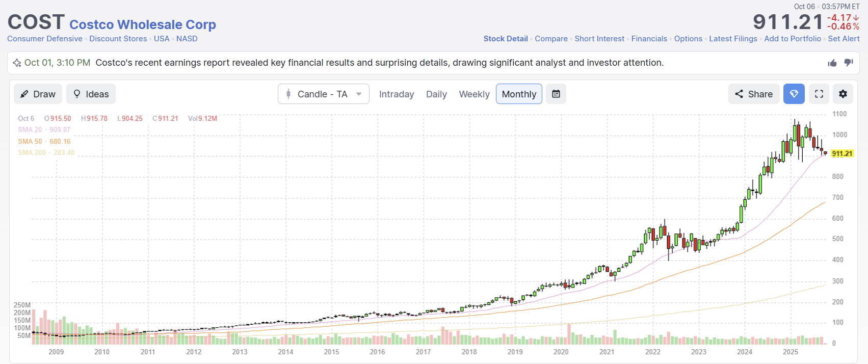Click Add to Portfolio link
This screenshot has width=868, height=364.
click(x=793, y=39)
